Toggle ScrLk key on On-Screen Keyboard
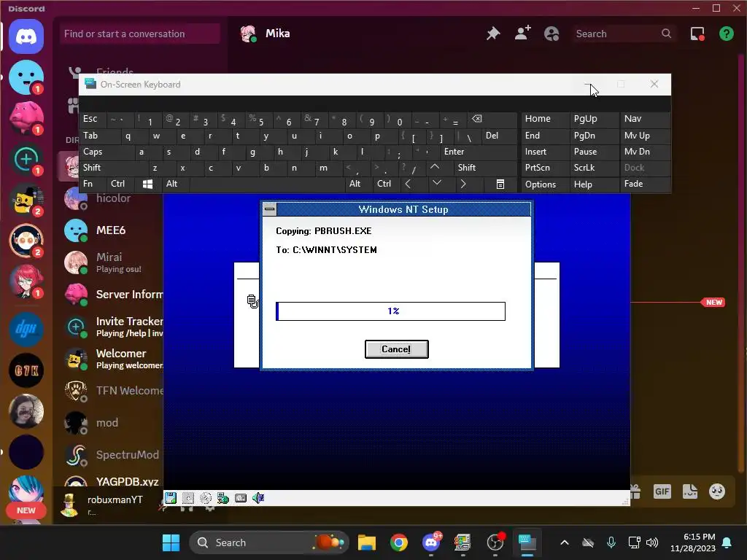This screenshot has height=560, width=747. (594, 168)
